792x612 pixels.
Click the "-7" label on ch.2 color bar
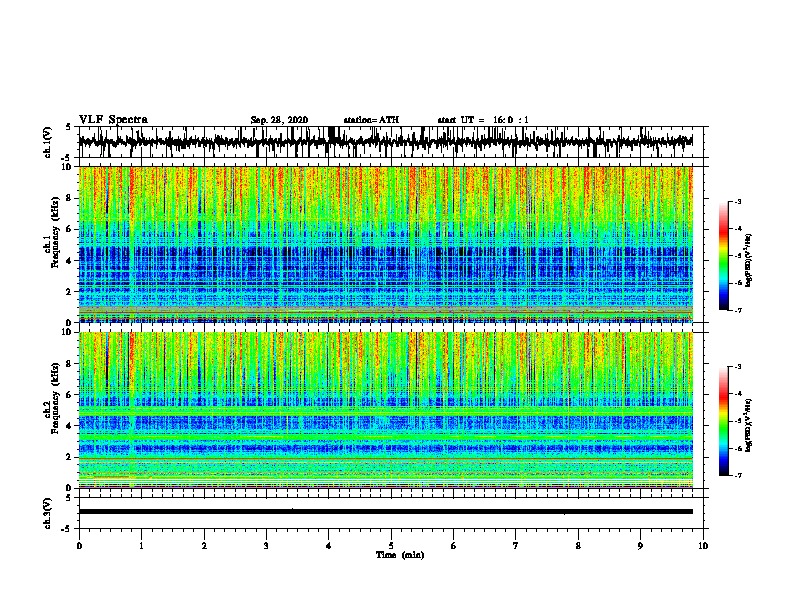click(x=737, y=476)
